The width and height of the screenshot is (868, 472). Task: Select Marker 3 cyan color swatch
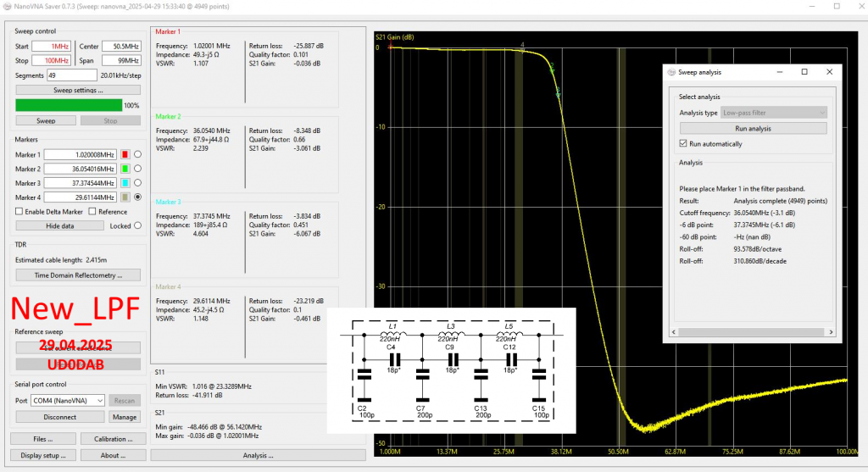pos(125,183)
